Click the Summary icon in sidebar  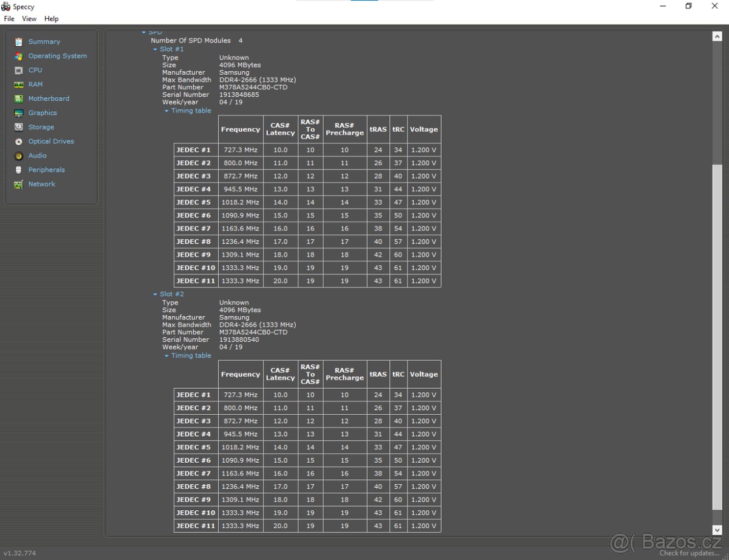tap(18, 42)
